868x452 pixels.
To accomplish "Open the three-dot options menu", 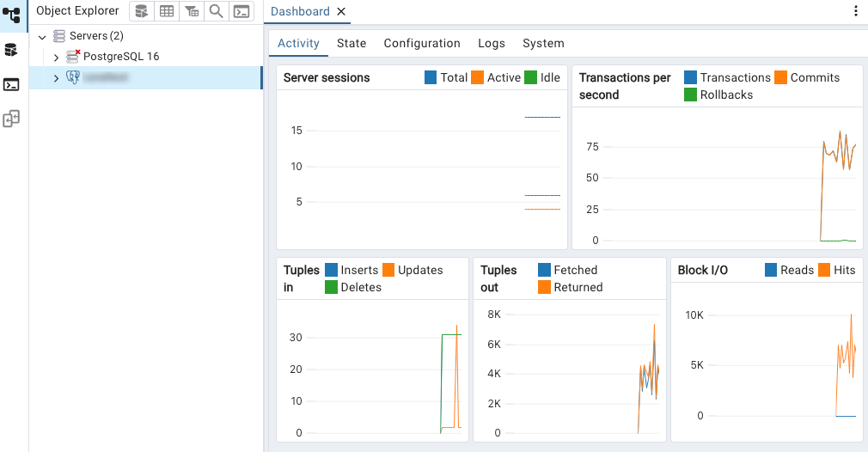I will [856, 11].
